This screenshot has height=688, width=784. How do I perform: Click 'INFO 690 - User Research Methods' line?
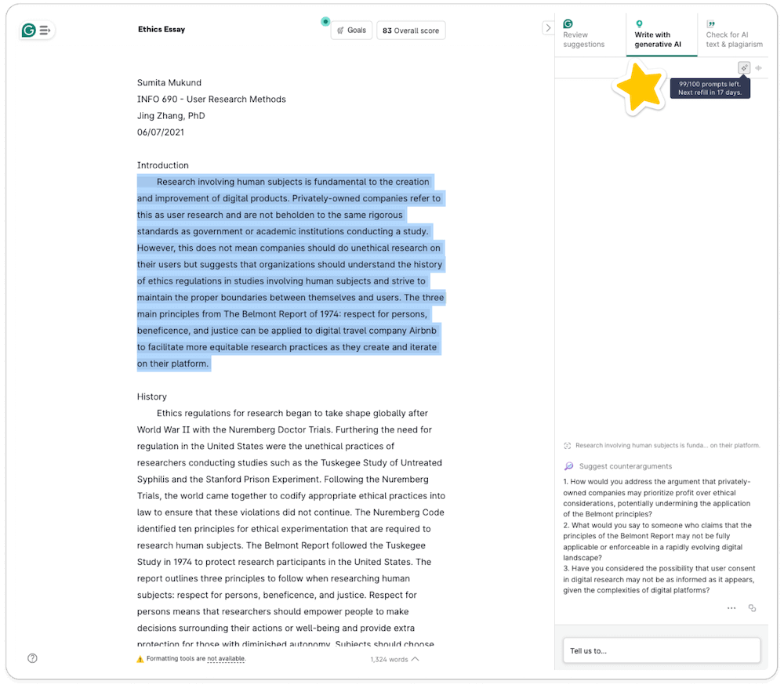[212, 100]
